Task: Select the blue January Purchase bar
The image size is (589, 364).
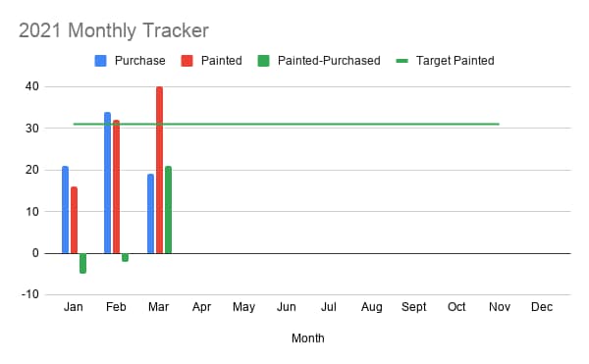Action: (66, 210)
